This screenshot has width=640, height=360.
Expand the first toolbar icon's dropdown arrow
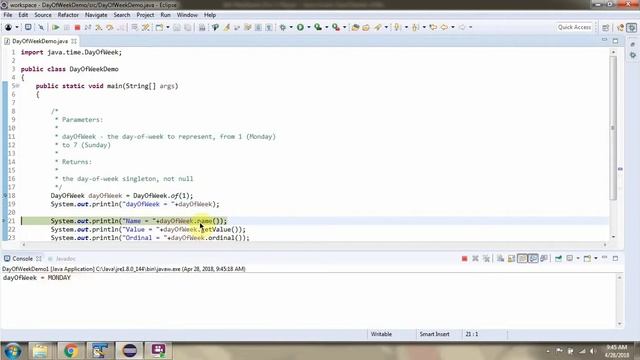click(x=17, y=27)
